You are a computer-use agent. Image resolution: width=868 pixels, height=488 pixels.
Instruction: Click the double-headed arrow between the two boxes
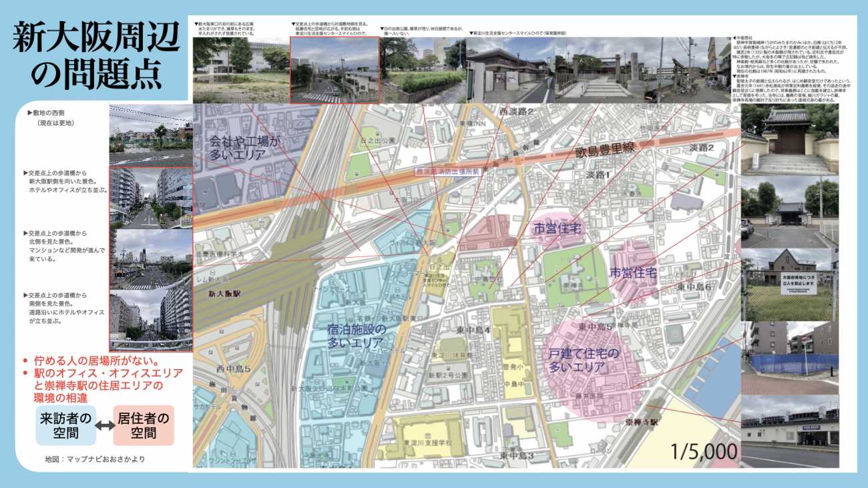point(103,425)
